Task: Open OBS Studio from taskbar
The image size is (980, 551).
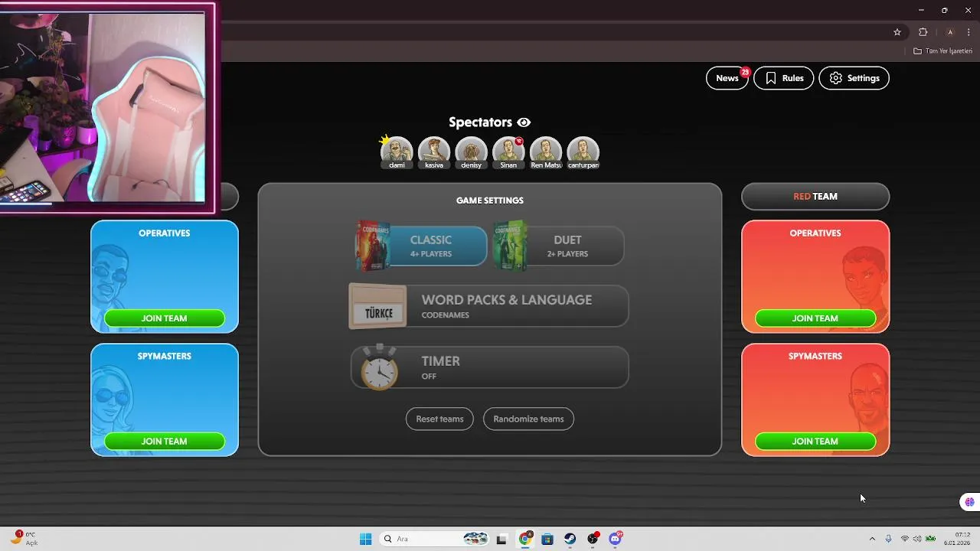Action: tap(593, 539)
